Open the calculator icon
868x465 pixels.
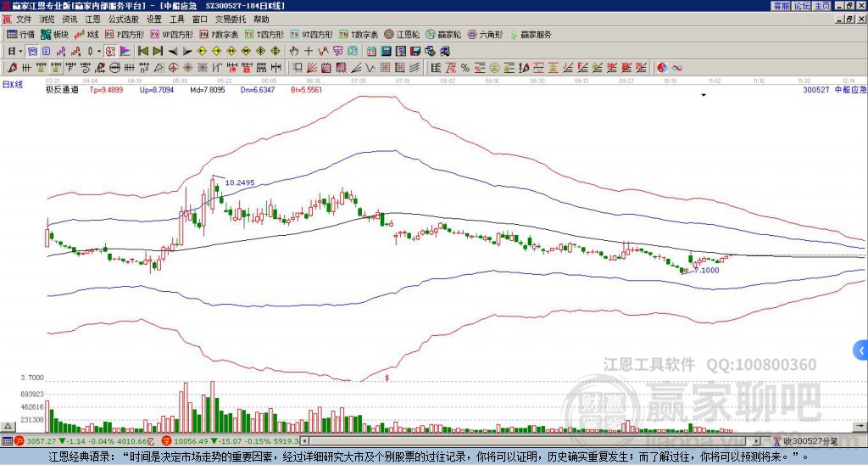click(x=386, y=52)
